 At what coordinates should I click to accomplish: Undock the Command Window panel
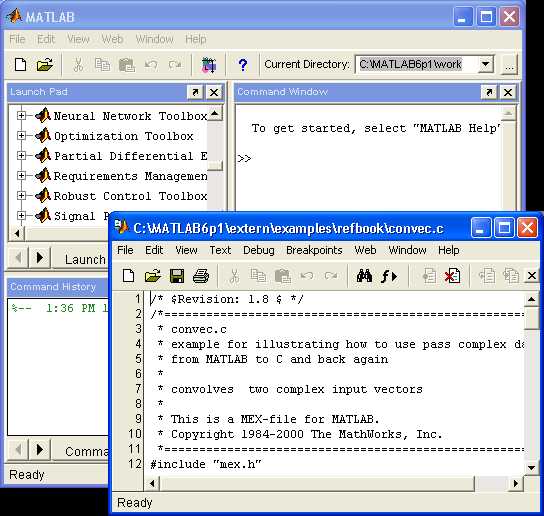[x=489, y=92]
